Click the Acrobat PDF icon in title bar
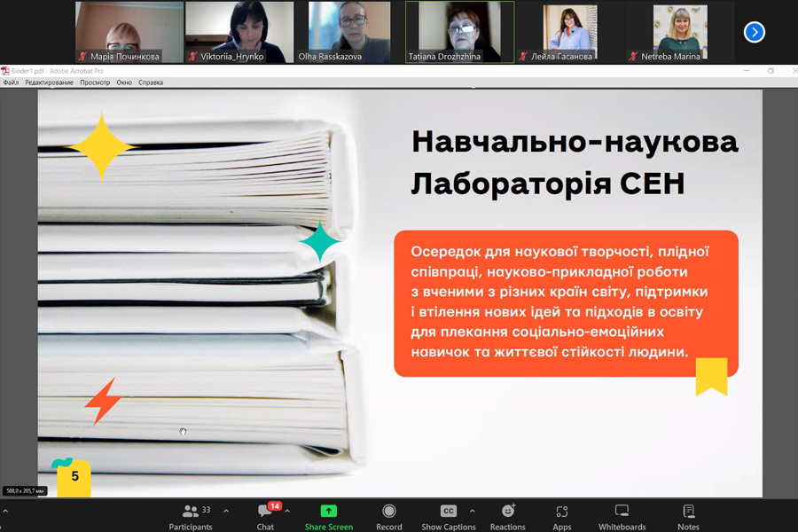798x532 pixels. pyautogui.click(x=5, y=71)
